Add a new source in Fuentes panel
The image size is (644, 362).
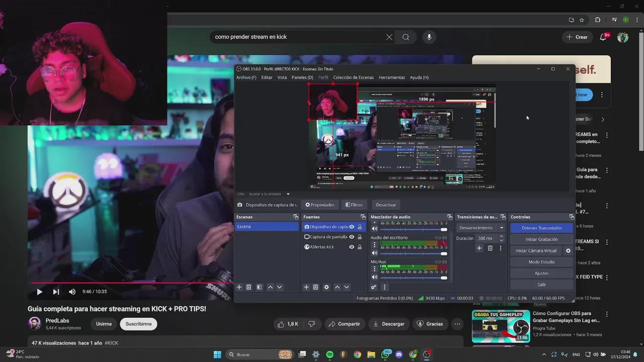(x=306, y=287)
